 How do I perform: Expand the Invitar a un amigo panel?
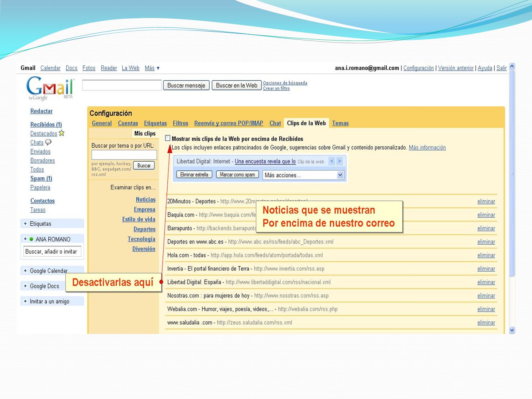[x=25, y=301]
